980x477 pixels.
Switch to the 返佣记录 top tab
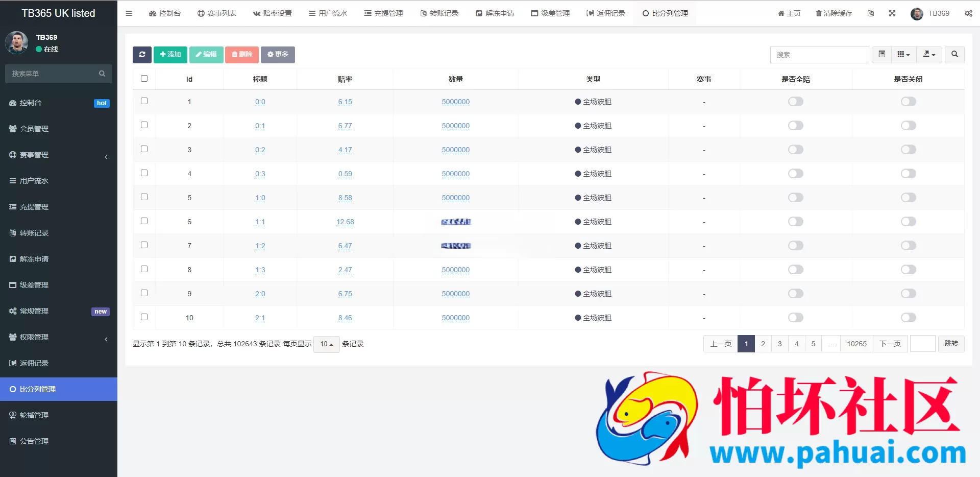[x=605, y=13]
